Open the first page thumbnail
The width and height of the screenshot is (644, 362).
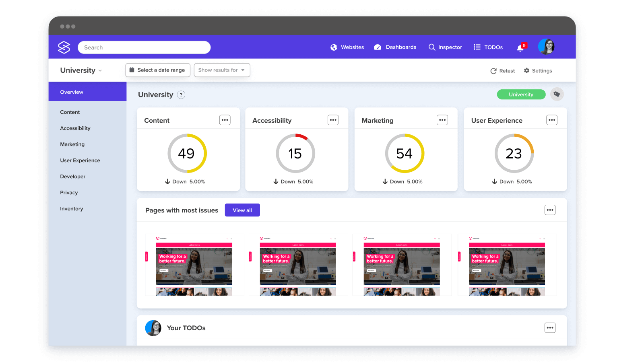194,265
